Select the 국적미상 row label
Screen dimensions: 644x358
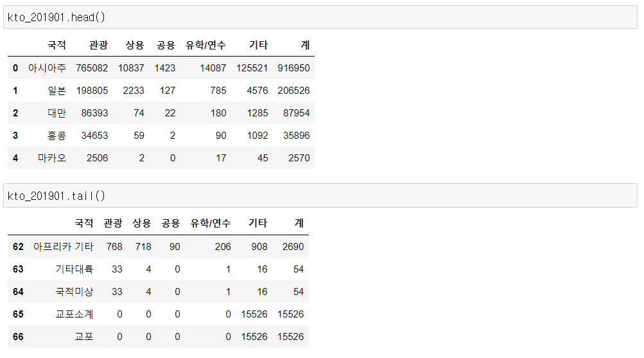coord(74,292)
